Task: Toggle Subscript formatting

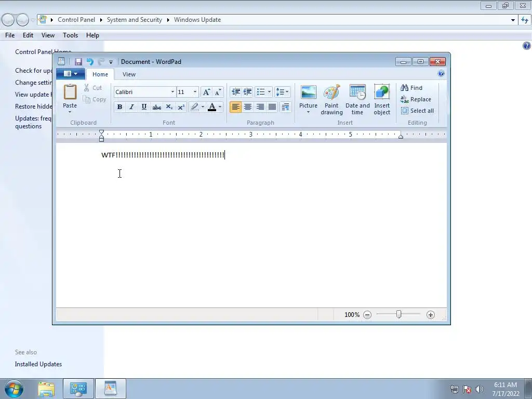Action: coord(169,107)
